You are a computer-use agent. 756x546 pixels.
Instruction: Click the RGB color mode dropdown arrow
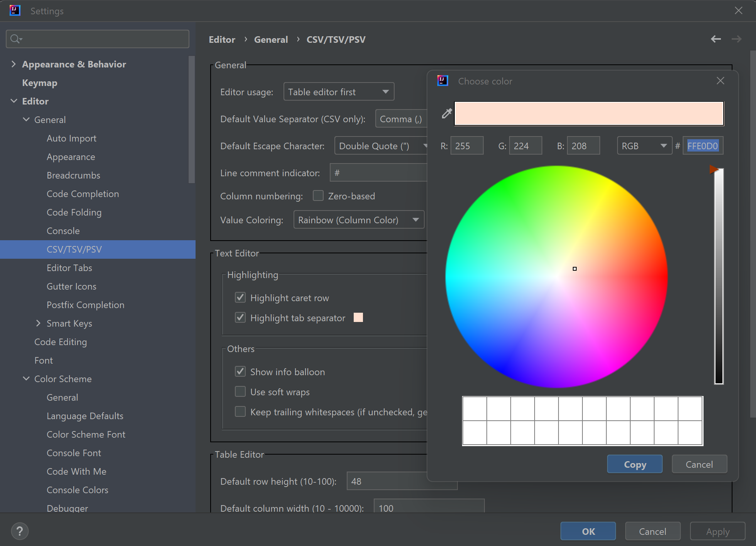663,146
